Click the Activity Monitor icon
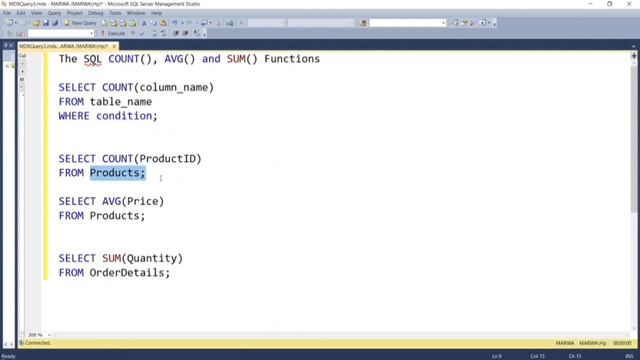This screenshot has height=360, width=640. coord(230,23)
